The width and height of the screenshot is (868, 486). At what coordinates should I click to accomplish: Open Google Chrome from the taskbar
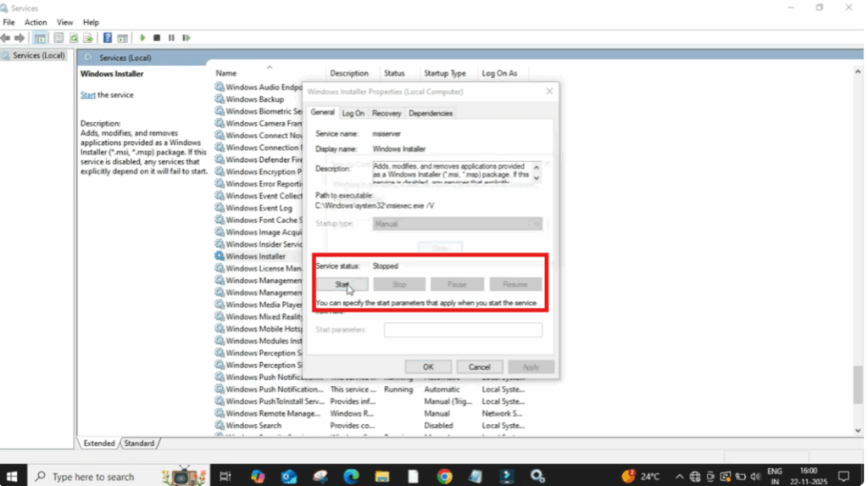pyautogui.click(x=444, y=476)
